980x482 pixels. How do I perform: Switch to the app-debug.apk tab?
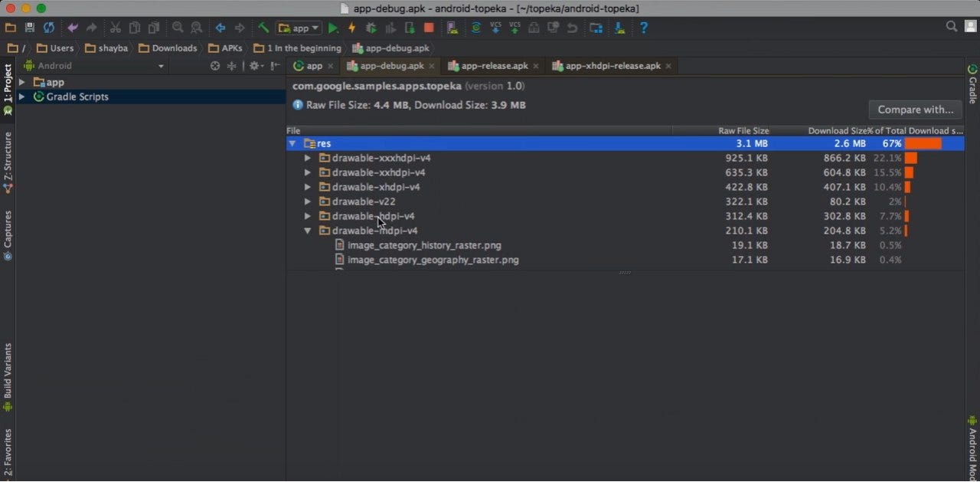click(x=390, y=66)
